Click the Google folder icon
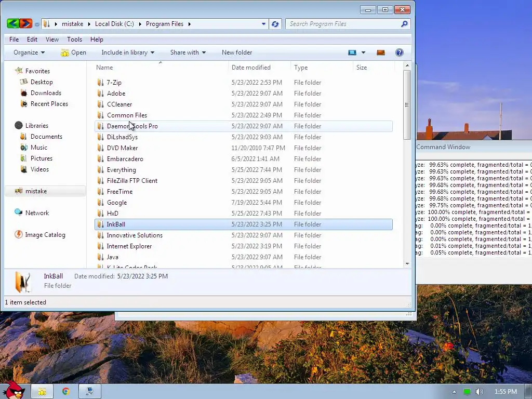The height and width of the screenshot is (399, 532). coord(100,203)
